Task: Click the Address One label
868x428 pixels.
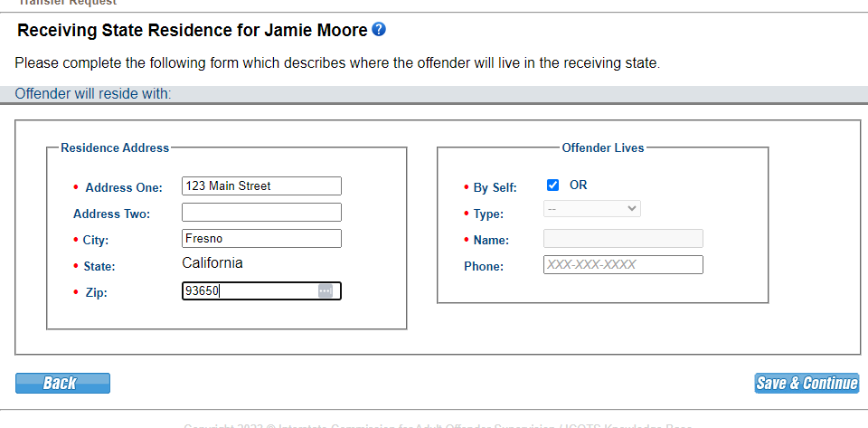Action: coord(124,187)
